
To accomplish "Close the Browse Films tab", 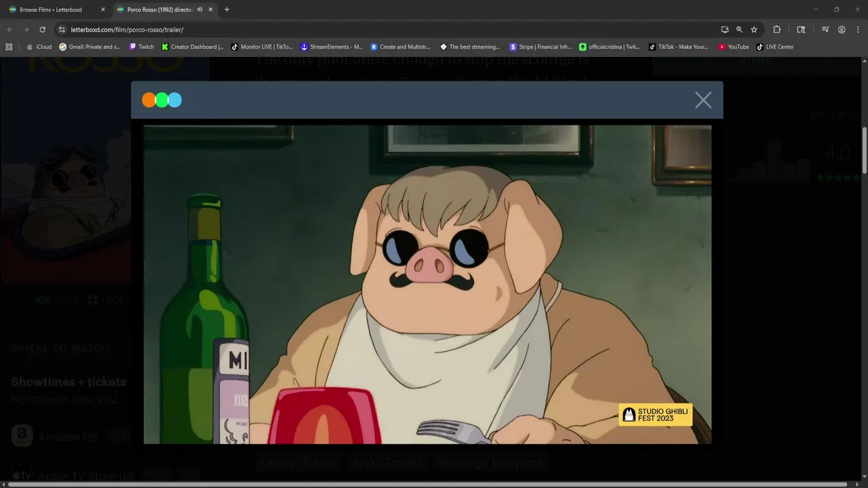I will click(x=103, y=9).
